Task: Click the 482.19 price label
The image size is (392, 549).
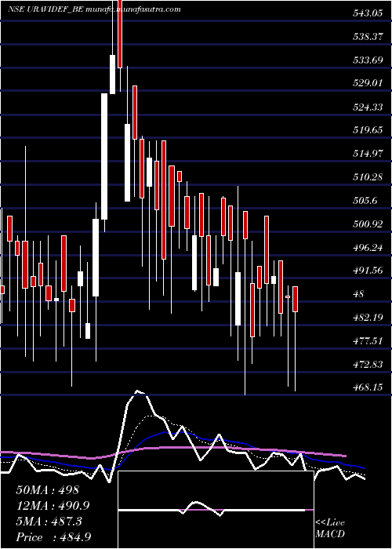Action: tap(368, 318)
